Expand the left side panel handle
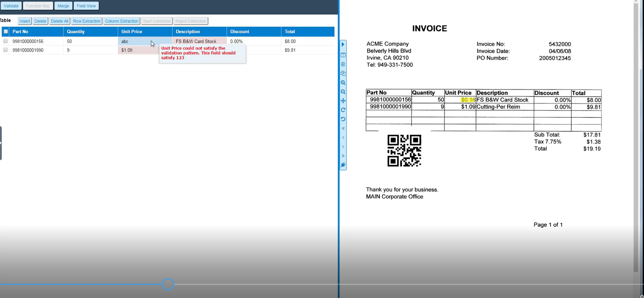644x298 pixels. pos(1,143)
